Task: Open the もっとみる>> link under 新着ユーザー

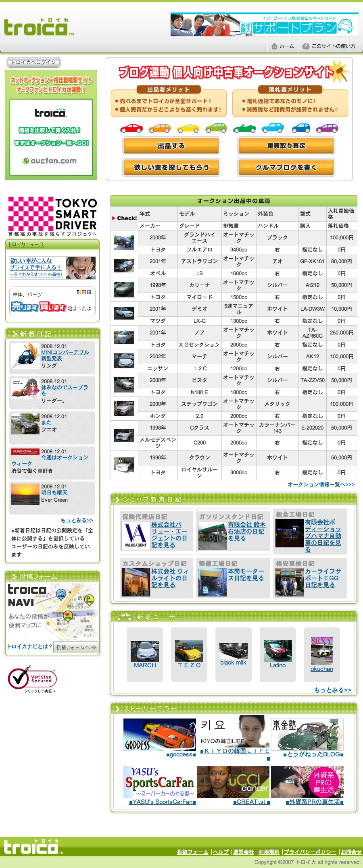Action: pyautogui.click(x=332, y=690)
